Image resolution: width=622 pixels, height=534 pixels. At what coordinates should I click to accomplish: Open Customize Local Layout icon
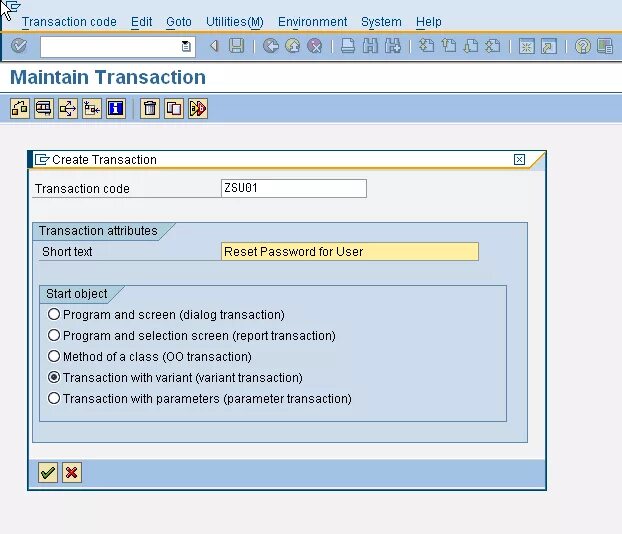click(605, 46)
